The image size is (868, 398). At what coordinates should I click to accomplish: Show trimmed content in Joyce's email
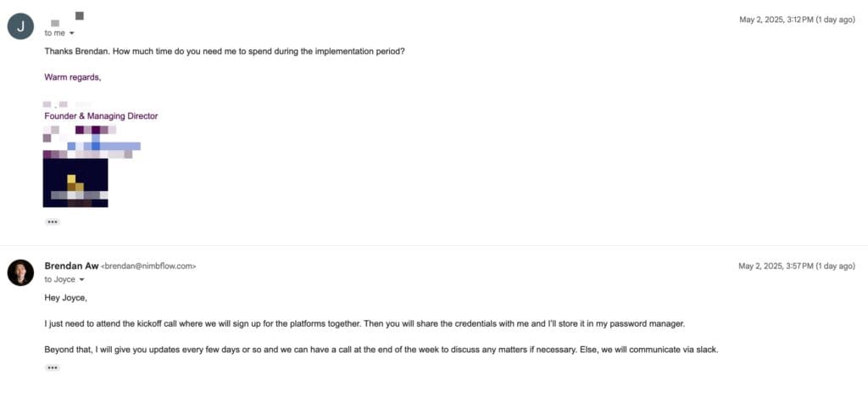coord(53,221)
